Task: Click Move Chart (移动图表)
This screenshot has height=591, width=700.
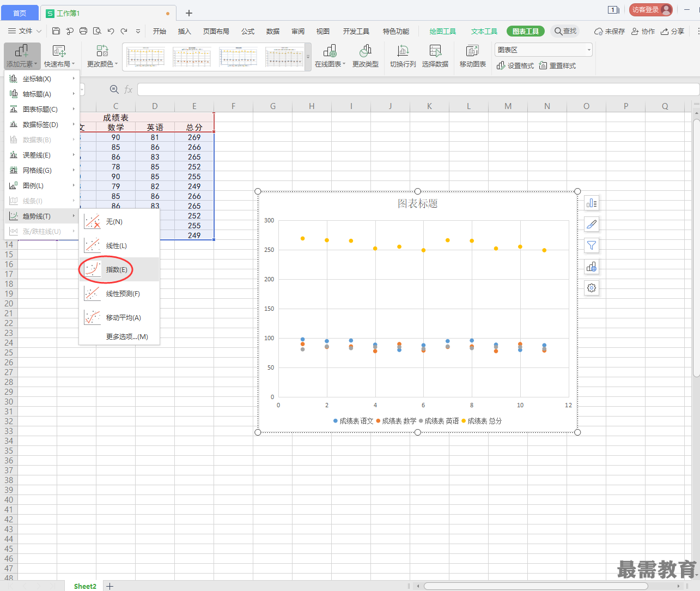Action: click(472, 56)
